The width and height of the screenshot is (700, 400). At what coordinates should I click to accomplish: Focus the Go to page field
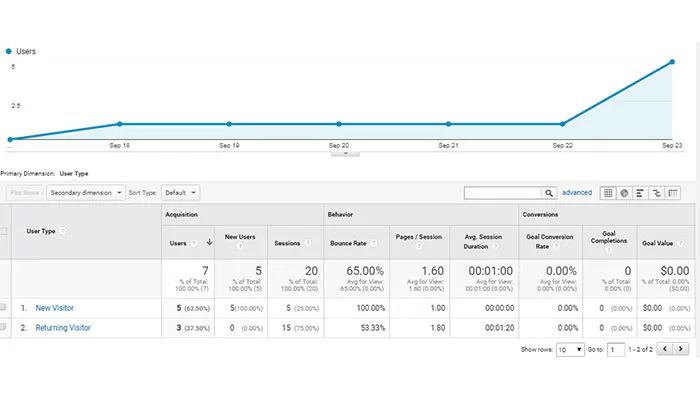tap(616, 350)
